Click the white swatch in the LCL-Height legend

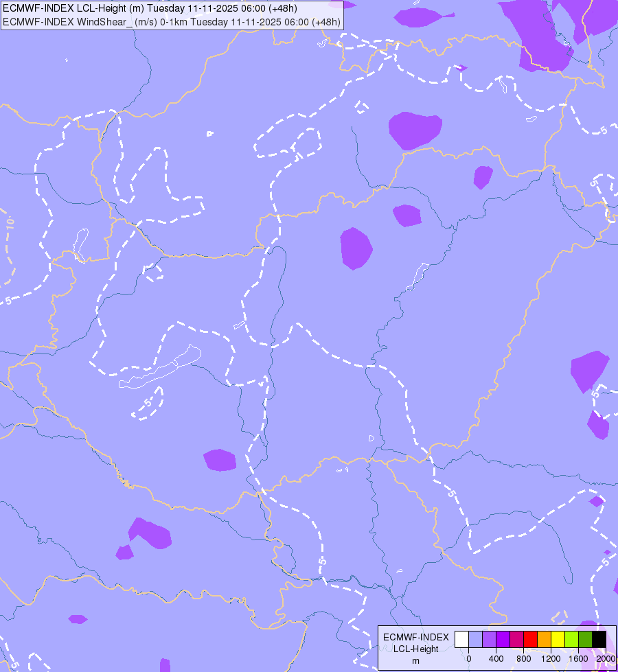coord(462,639)
